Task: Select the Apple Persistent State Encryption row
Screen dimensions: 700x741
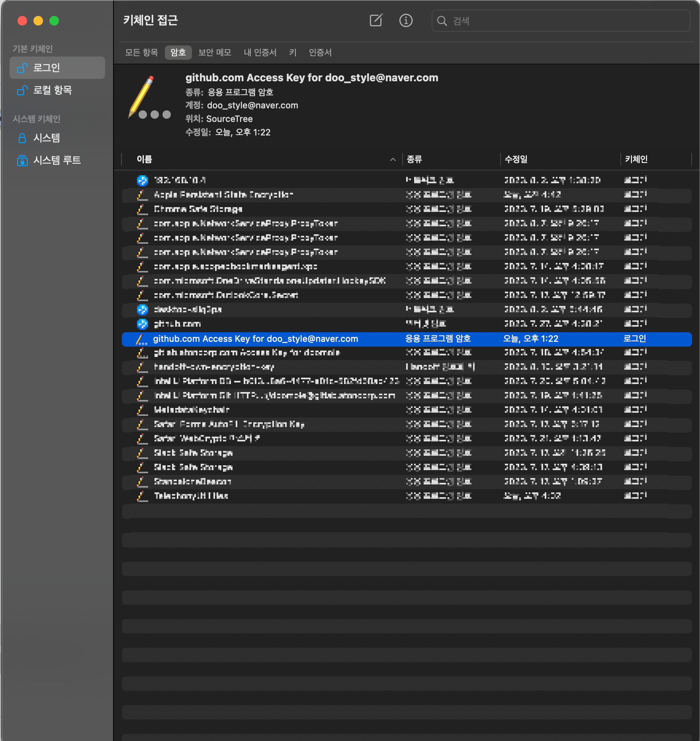Action: coord(407,195)
